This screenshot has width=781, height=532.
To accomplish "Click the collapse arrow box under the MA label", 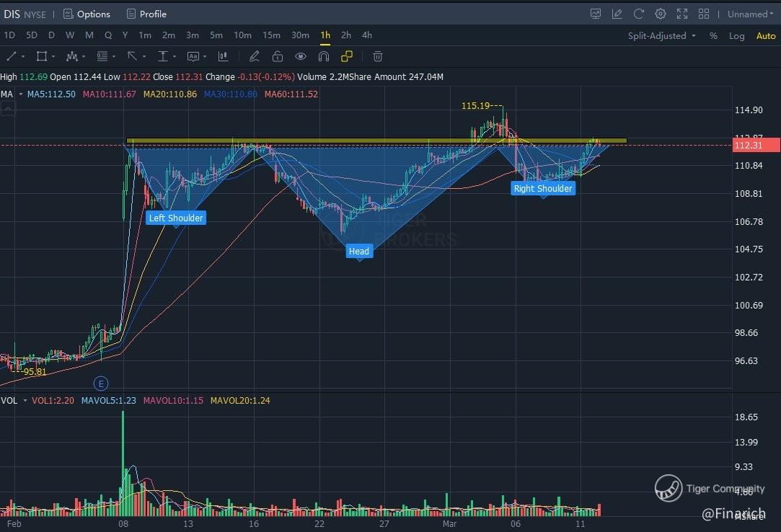I will pyautogui.click(x=7, y=108).
